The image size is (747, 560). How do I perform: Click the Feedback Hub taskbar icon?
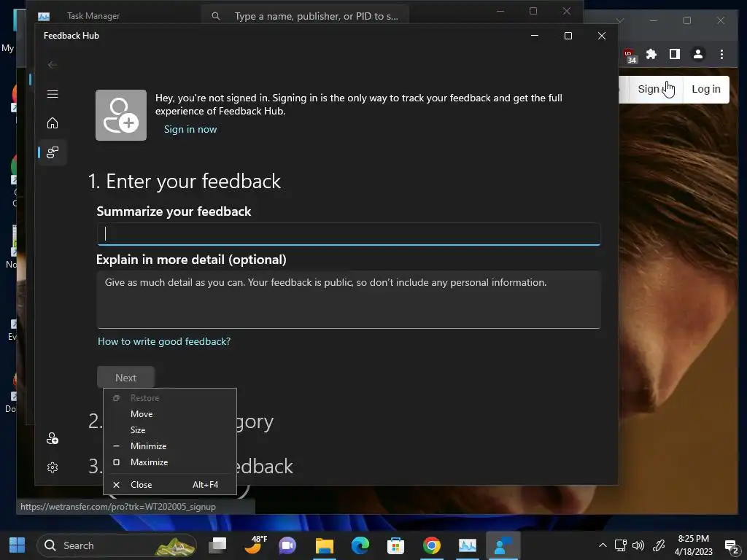click(x=503, y=545)
